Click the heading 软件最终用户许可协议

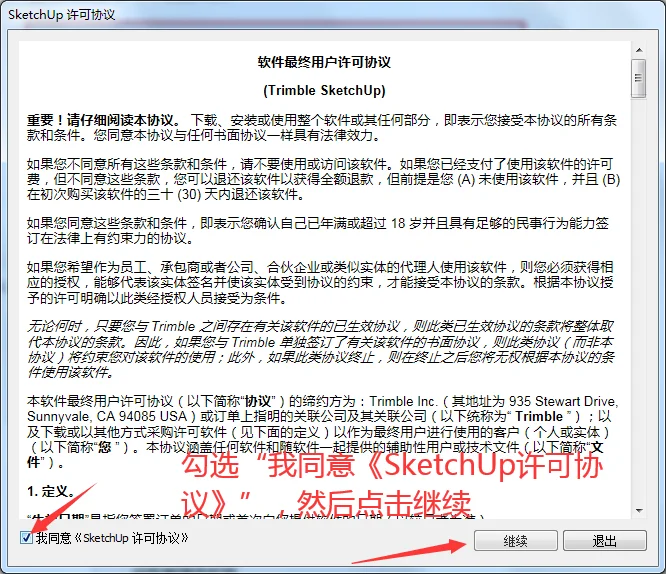(x=324, y=62)
